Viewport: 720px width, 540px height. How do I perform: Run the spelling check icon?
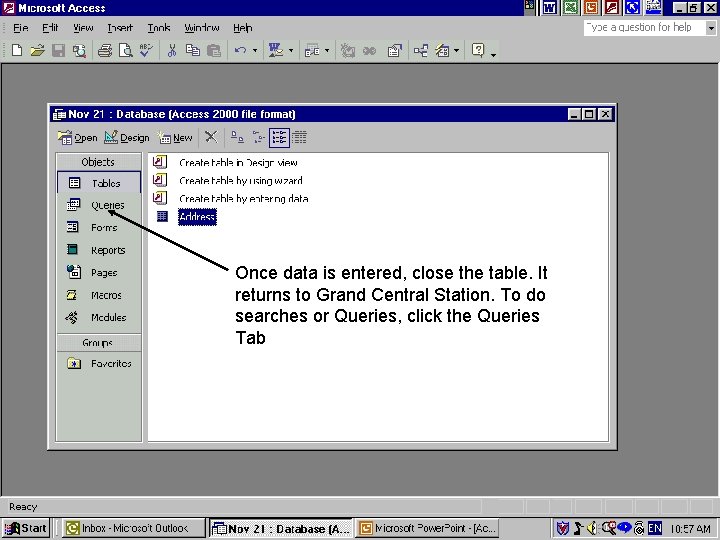tap(146, 50)
